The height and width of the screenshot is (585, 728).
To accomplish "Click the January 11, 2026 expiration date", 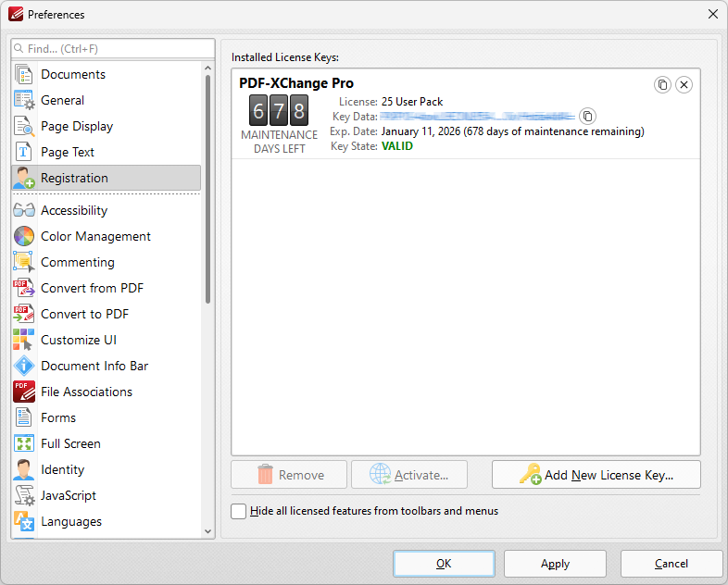I will [x=420, y=131].
